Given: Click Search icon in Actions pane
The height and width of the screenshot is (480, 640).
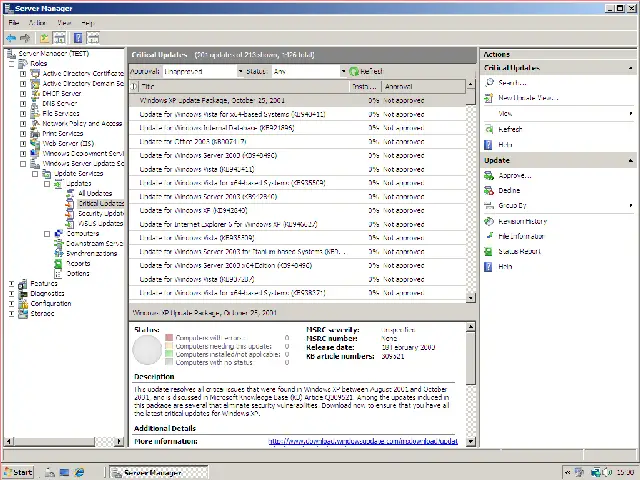Looking at the screenshot, I should pos(489,82).
